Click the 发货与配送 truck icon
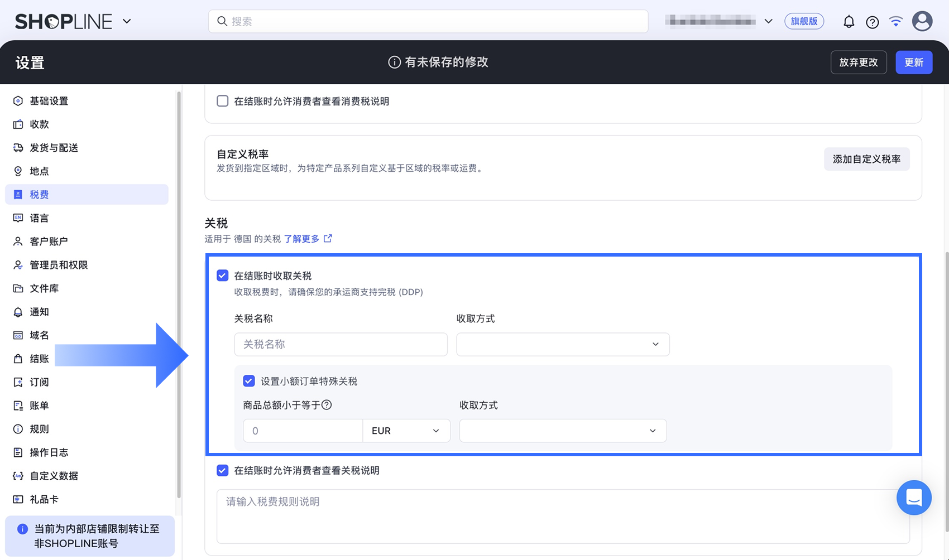Viewport: 949px width, 560px height. (18, 148)
